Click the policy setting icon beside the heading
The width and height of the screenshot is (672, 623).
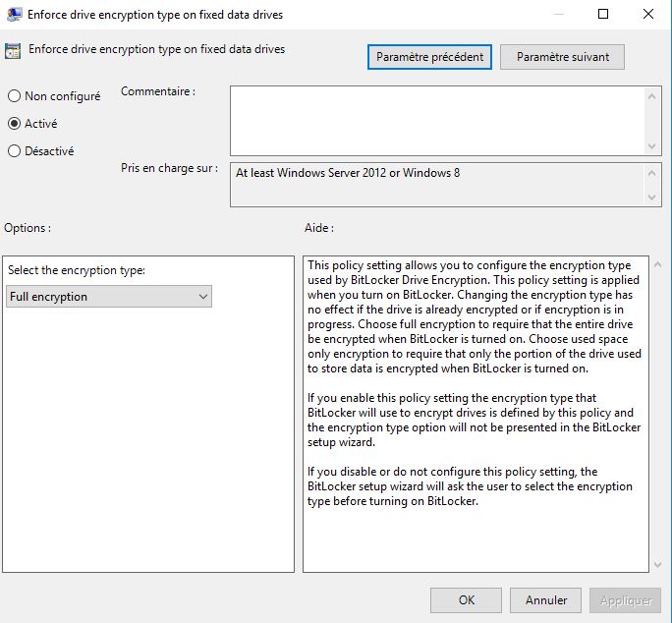coord(14,51)
